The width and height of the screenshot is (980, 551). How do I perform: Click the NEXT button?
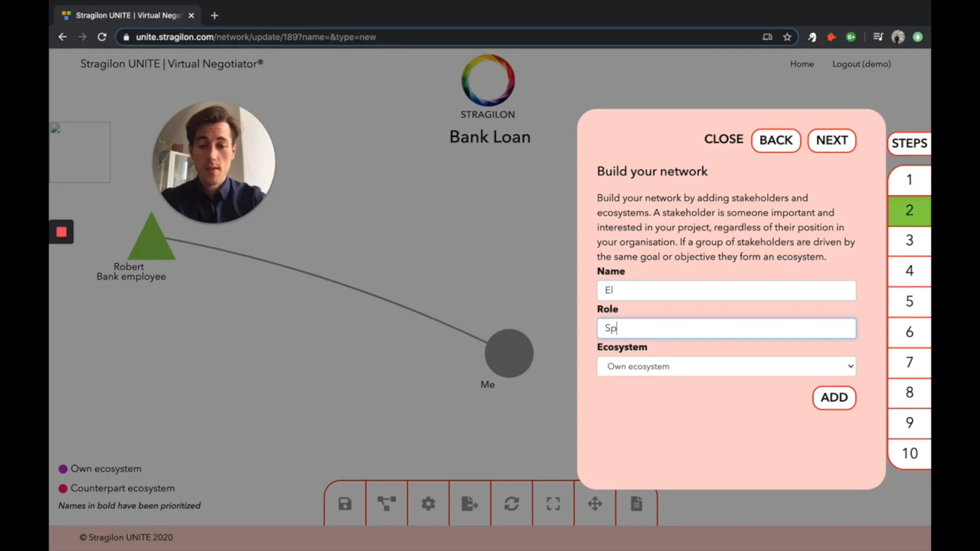831,140
